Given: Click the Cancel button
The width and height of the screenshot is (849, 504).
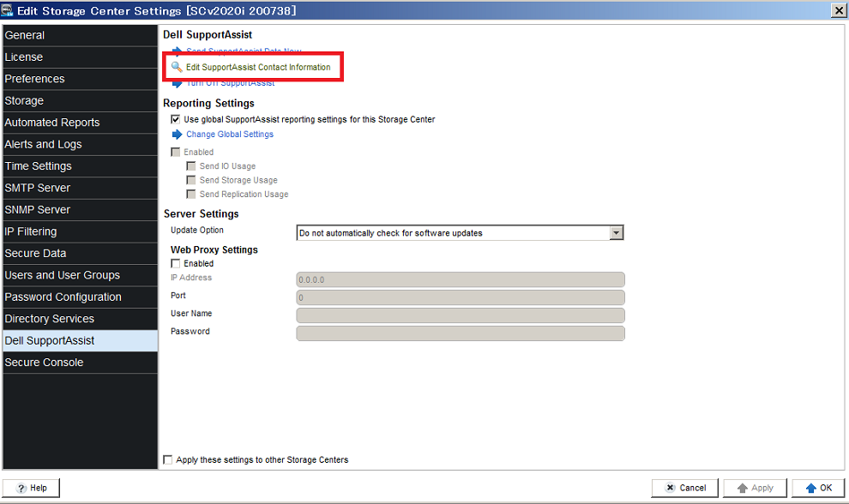Looking at the screenshot, I should (685, 488).
